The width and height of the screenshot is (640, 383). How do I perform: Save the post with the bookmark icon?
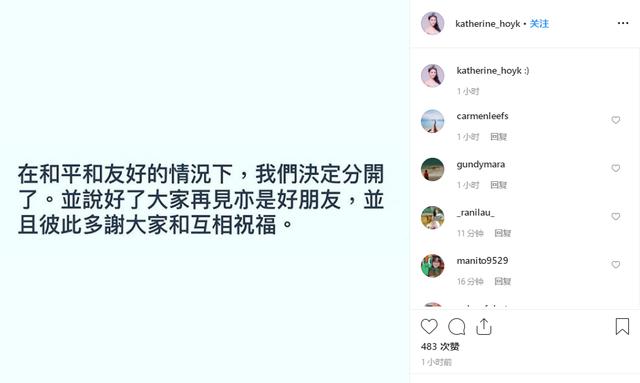[622, 327]
